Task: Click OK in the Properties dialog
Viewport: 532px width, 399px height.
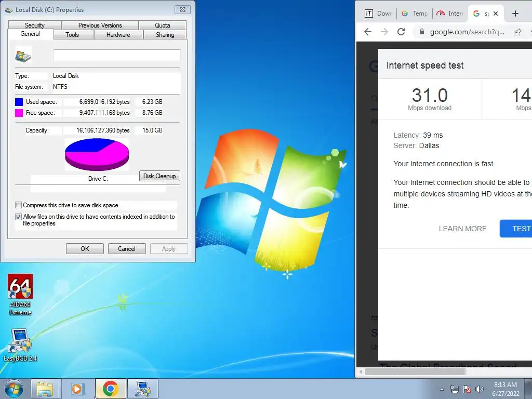Action: (85, 249)
